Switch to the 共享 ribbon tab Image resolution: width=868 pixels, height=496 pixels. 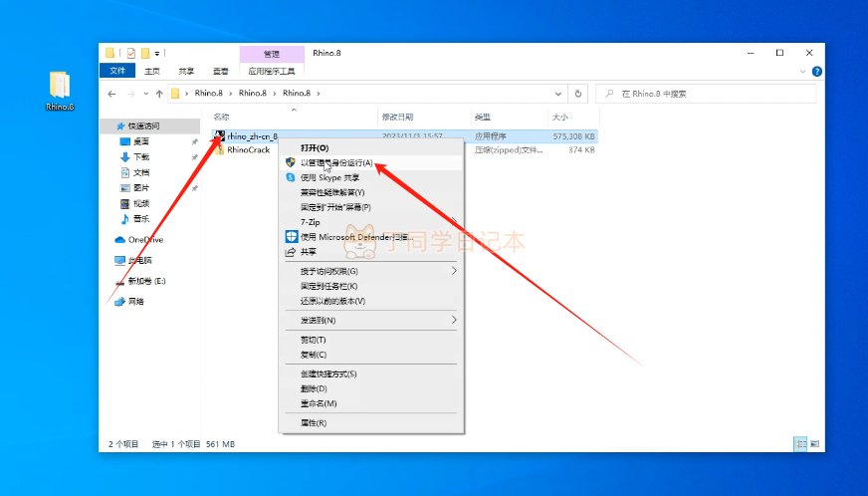pos(186,71)
